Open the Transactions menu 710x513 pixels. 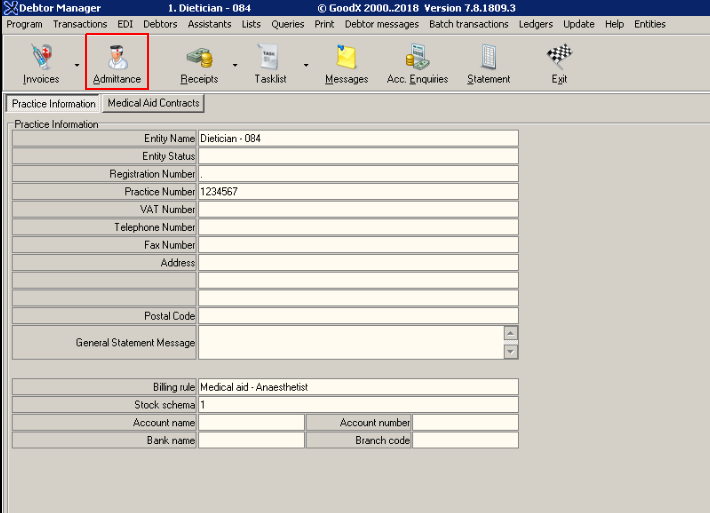point(80,24)
